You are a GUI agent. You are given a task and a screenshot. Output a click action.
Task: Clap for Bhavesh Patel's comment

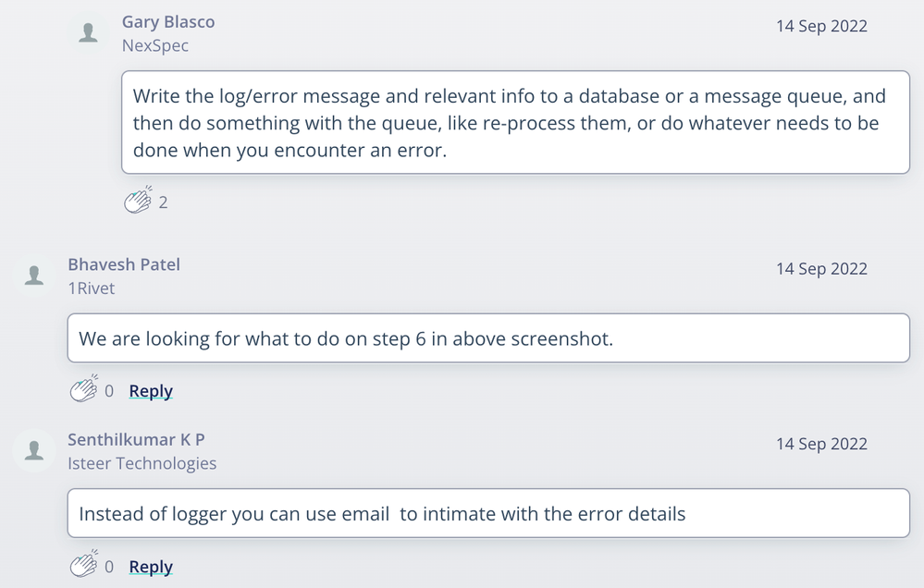[x=83, y=390]
